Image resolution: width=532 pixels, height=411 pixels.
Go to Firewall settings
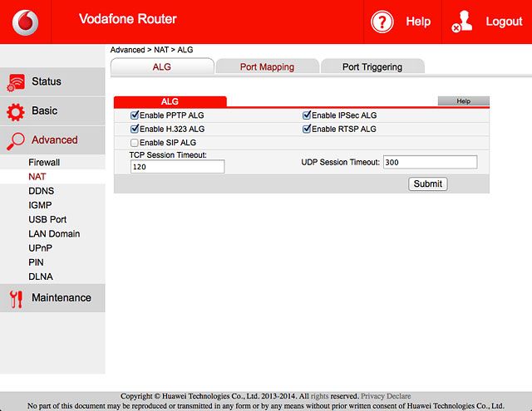(x=44, y=162)
